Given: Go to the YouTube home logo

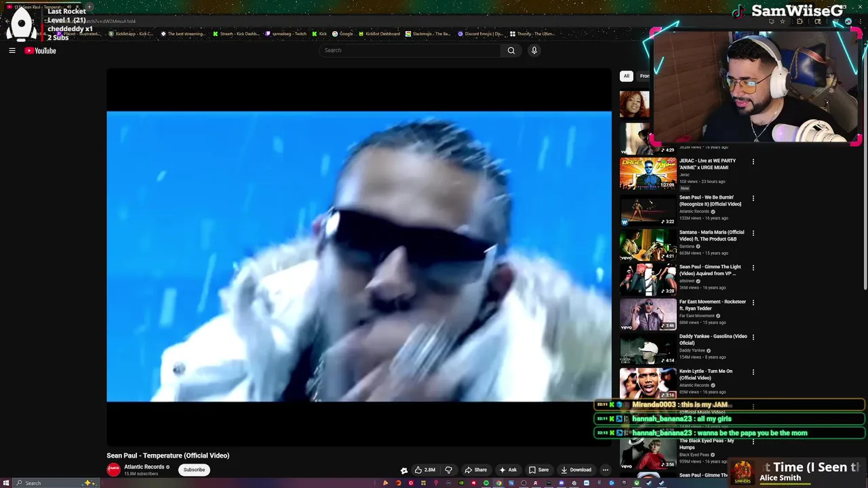Looking at the screenshot, I should [40, 51].
